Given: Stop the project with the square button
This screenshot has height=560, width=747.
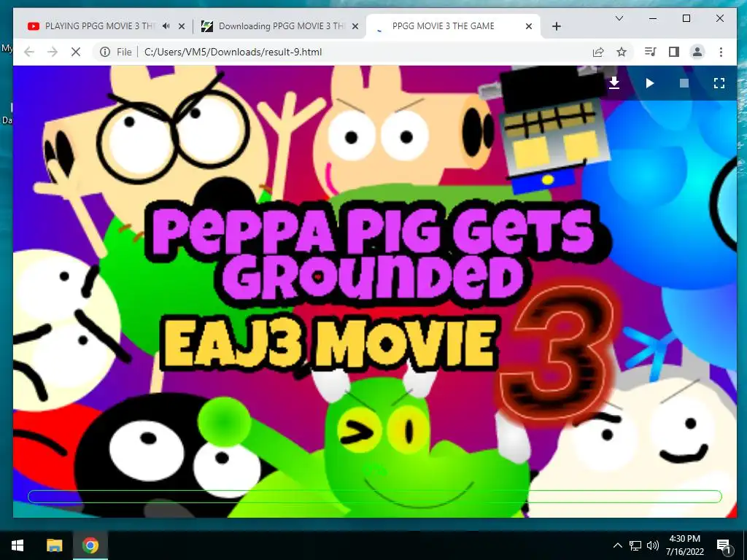Looking at the screenshot, I should 684,83.
